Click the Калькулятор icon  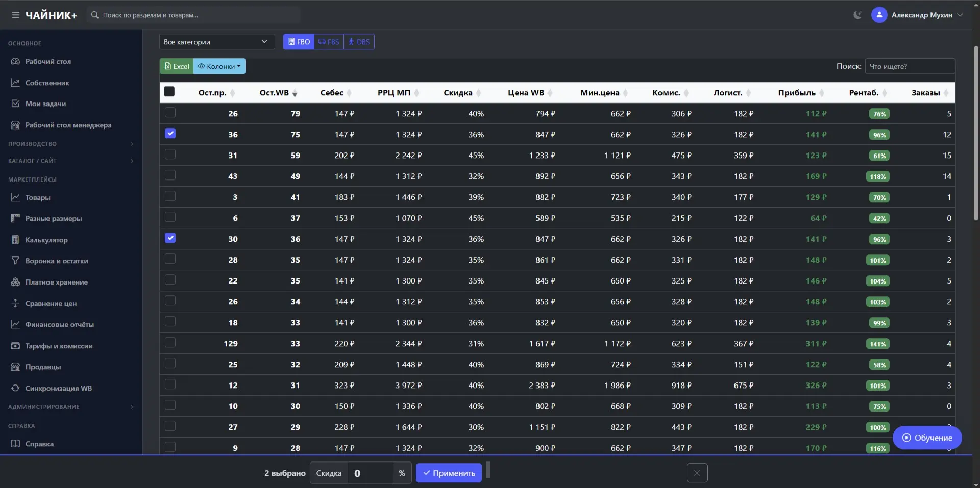tap(15, 240)
